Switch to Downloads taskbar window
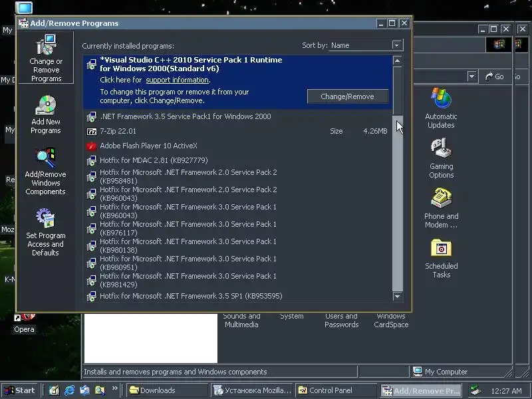 tap(167, 390)
